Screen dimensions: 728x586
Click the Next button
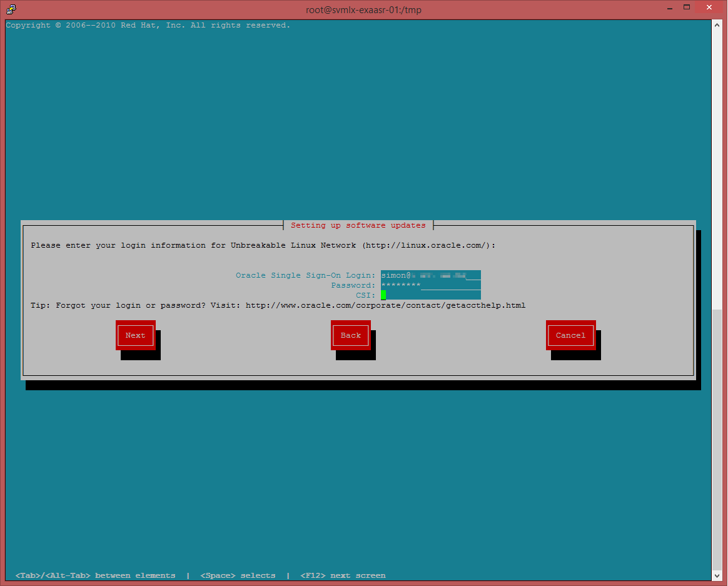136,335
